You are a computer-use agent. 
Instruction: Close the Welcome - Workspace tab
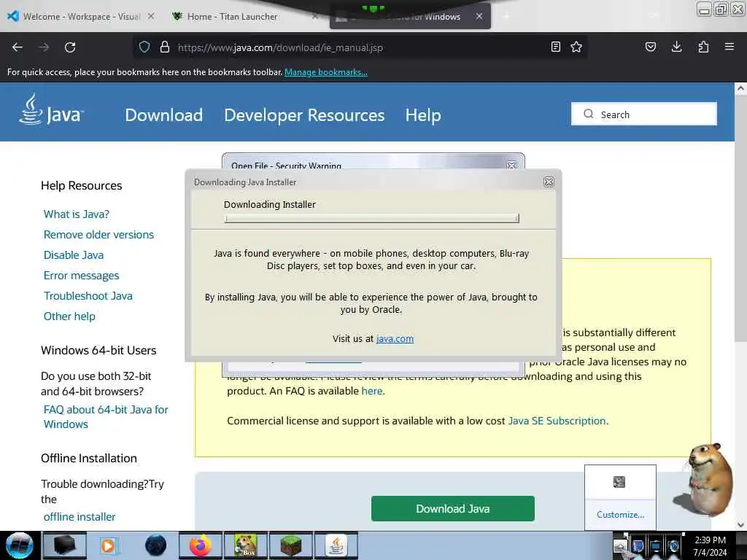pyautogui.click(x=151, y=16)
